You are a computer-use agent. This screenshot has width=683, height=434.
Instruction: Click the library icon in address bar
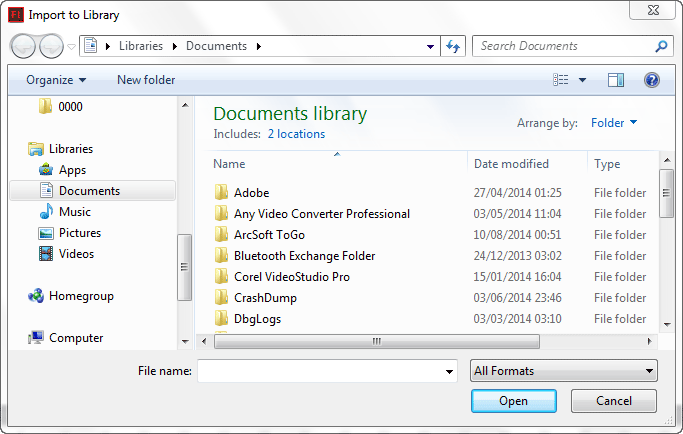click(x=90, y=46)
